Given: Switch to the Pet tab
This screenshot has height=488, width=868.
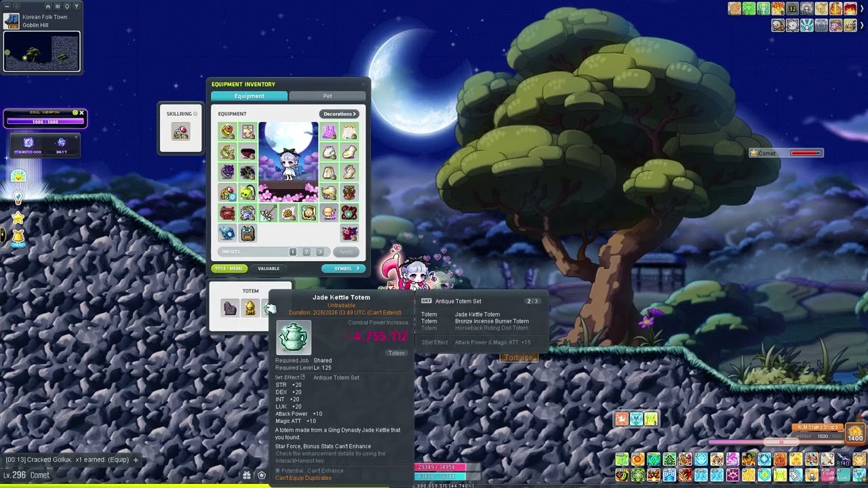Looking at the screenshot, I should pyautogui.click(x=328, y=96).
